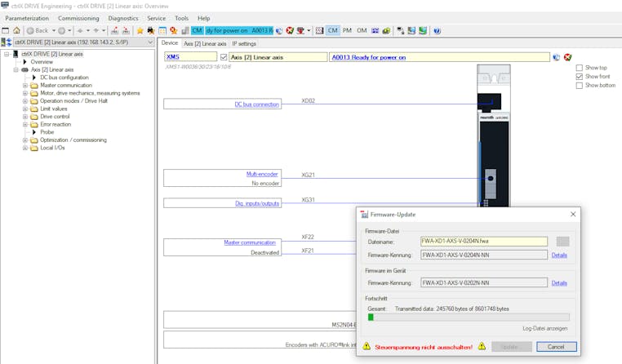Click the firmware transfer progress bar
This screenshot has width=622, height=364.
click(469, 317)
